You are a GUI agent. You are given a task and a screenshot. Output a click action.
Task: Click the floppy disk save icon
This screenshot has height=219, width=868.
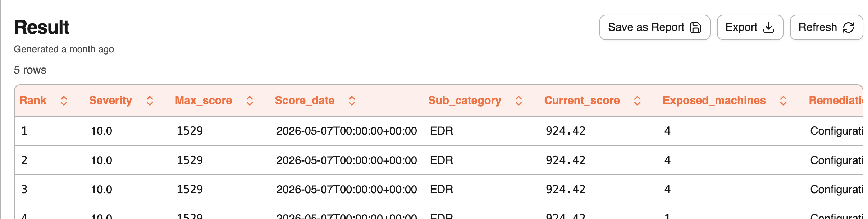point(696,28)
